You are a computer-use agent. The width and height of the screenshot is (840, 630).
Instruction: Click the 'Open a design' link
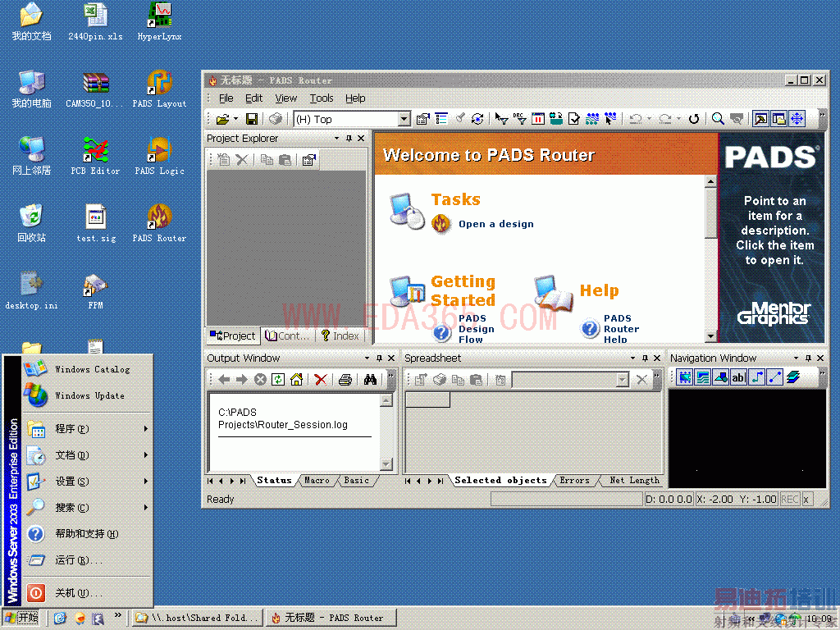coord(496,224)
